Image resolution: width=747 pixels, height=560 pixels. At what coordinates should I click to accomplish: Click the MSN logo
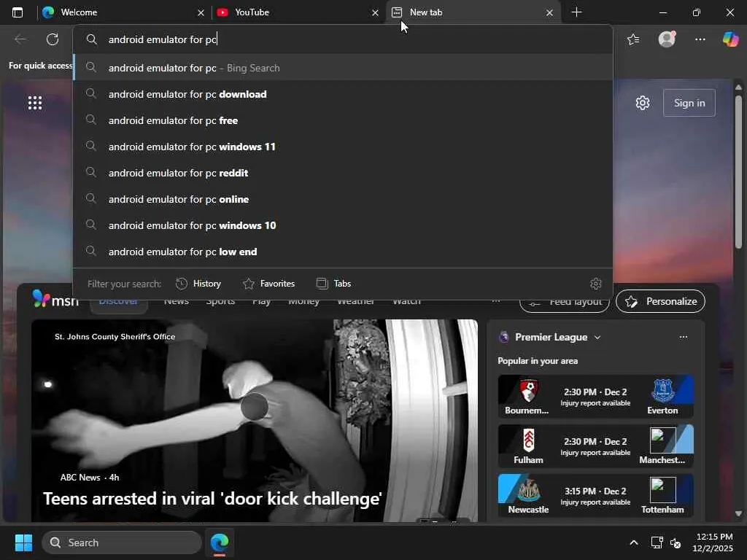pos(55,300)
